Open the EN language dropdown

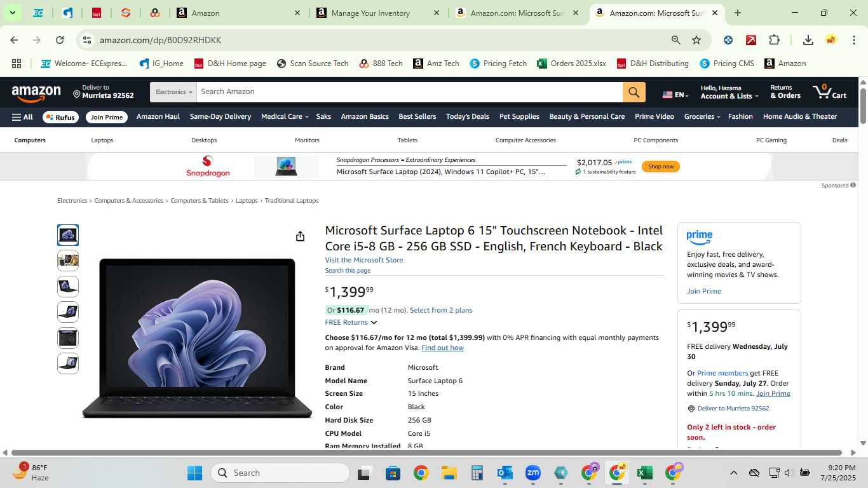click(x=675, y=95)
